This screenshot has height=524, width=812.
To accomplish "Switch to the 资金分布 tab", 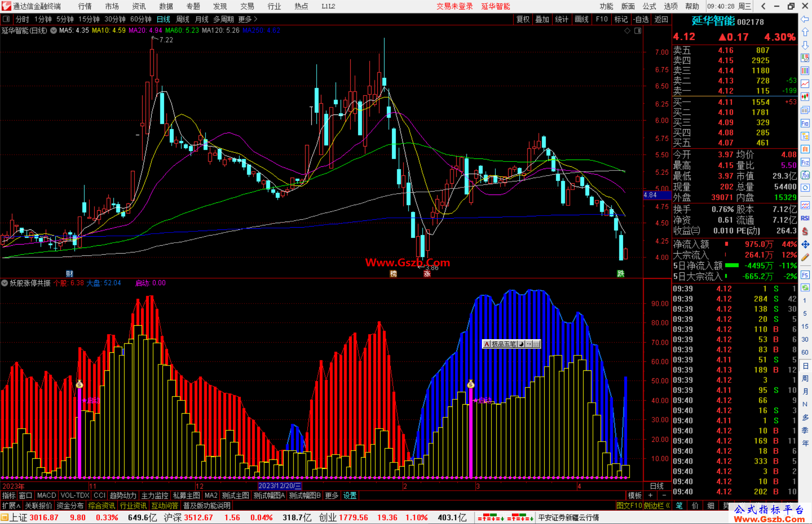I will point(70,506).
